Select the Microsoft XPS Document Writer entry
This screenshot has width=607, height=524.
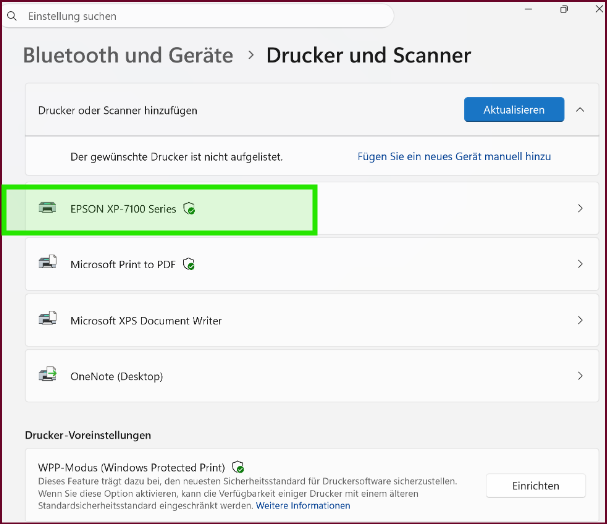[312, 320]
